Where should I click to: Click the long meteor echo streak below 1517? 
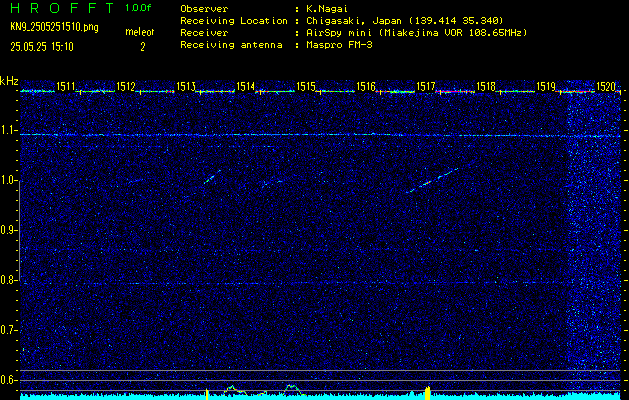[432, 181]
